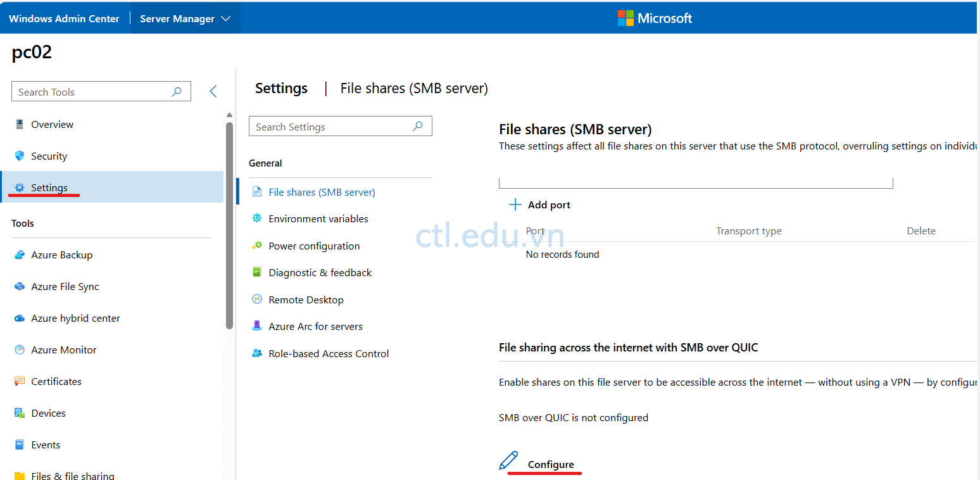Select the Devices icon in the sidebar

click(21, 413)
